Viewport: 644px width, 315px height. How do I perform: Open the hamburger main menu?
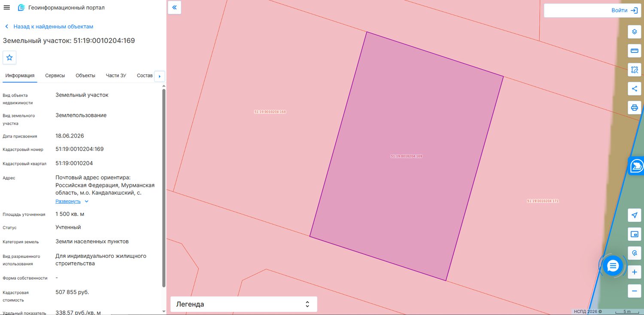7,8
